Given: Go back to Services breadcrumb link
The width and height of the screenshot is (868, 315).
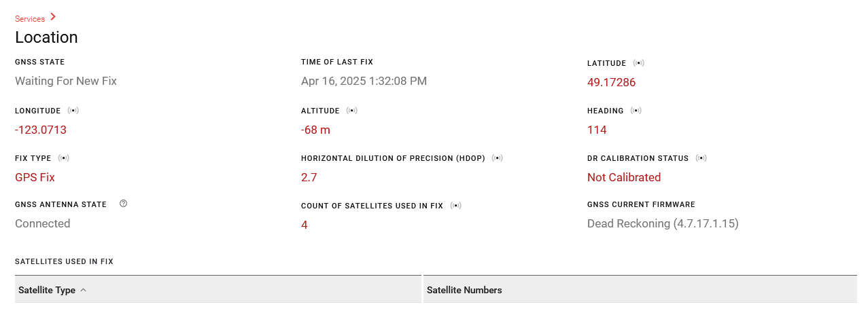Looking at the screenshot, I should [x=30, y=19].
